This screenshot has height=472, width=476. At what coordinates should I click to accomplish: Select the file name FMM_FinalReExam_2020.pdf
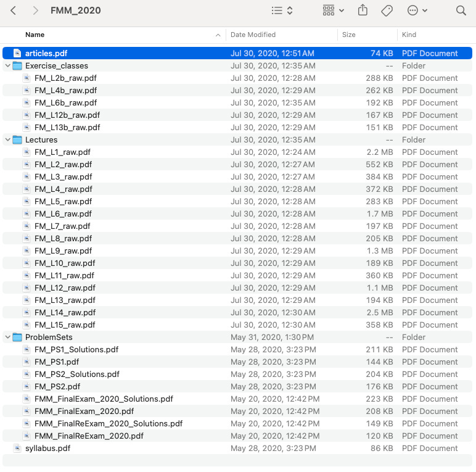pyautogui.click(x=89, y=436)
